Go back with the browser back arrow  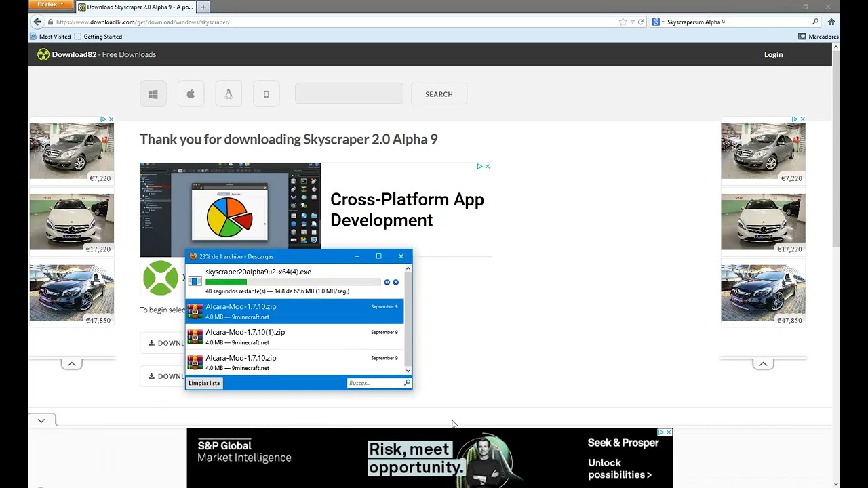point(37,22)
